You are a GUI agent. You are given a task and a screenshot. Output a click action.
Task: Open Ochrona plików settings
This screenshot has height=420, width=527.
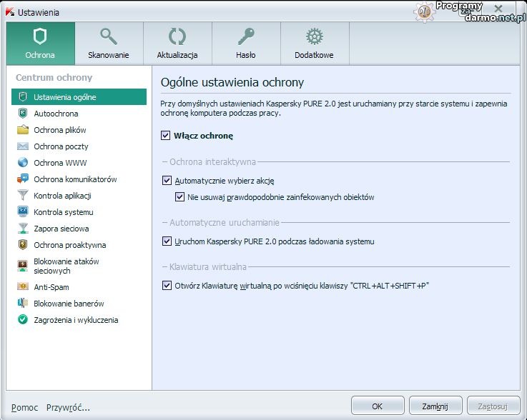point(79,130)
